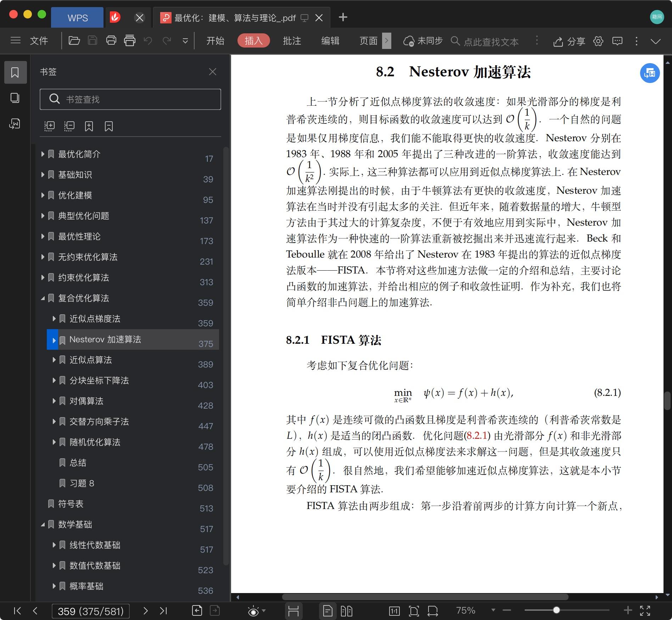
Task: Open the hamburger menu next to 文件
Action: (15, 40)
